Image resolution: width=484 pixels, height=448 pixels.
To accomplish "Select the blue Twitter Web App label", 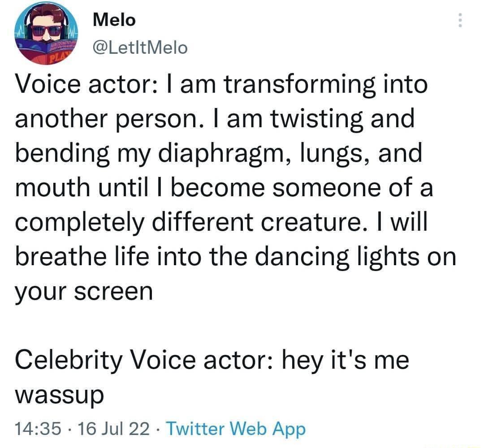I will 235,429.
